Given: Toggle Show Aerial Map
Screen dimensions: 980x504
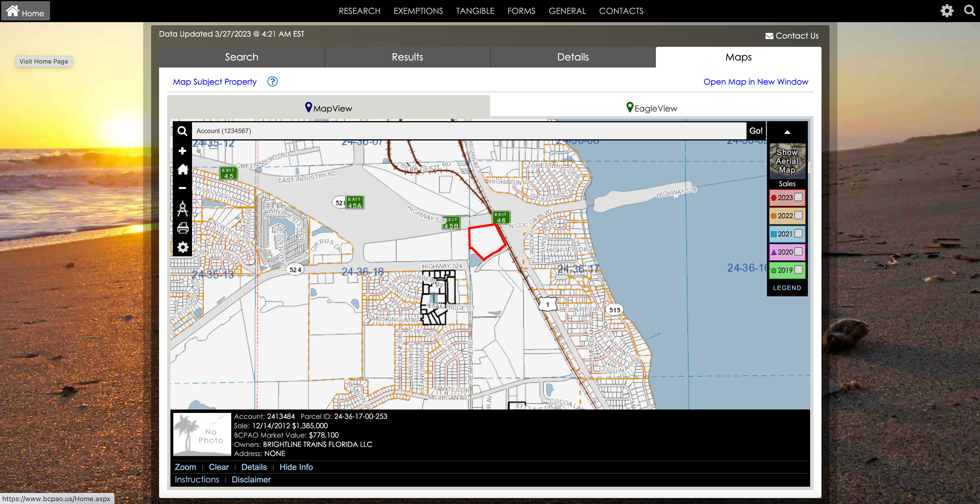Looking at the screenshot, I should click(787, 161).
